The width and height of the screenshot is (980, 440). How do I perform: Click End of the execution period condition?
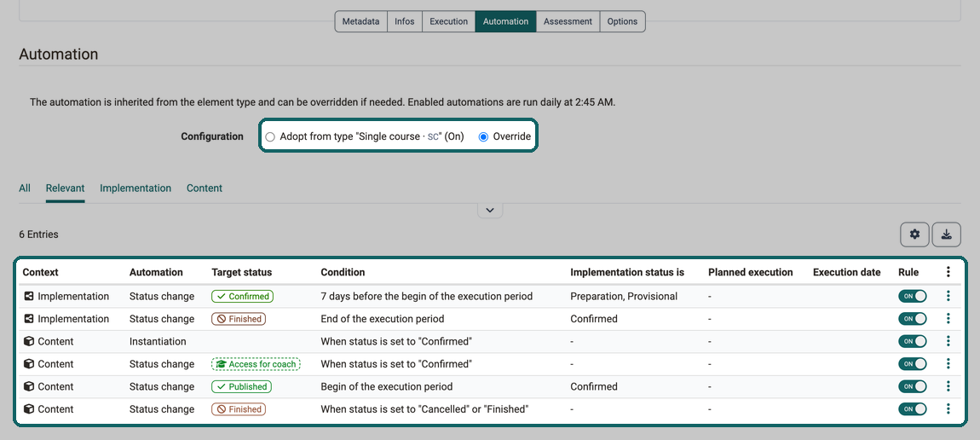[x=383, y=319]
